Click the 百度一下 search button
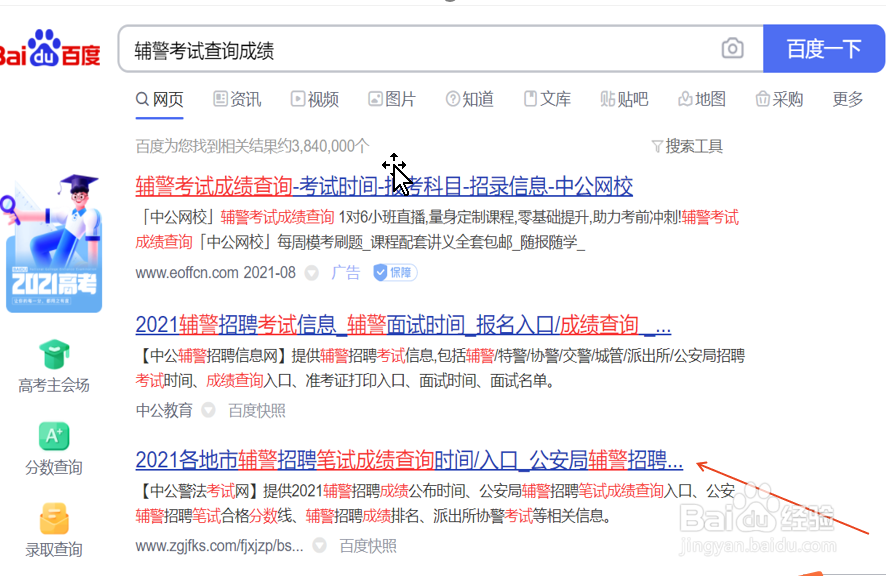This screenshot has height=576, width=886. [823, 49]
